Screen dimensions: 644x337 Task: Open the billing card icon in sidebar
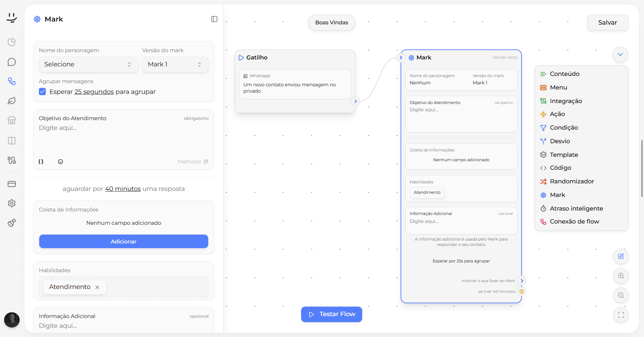12,184
